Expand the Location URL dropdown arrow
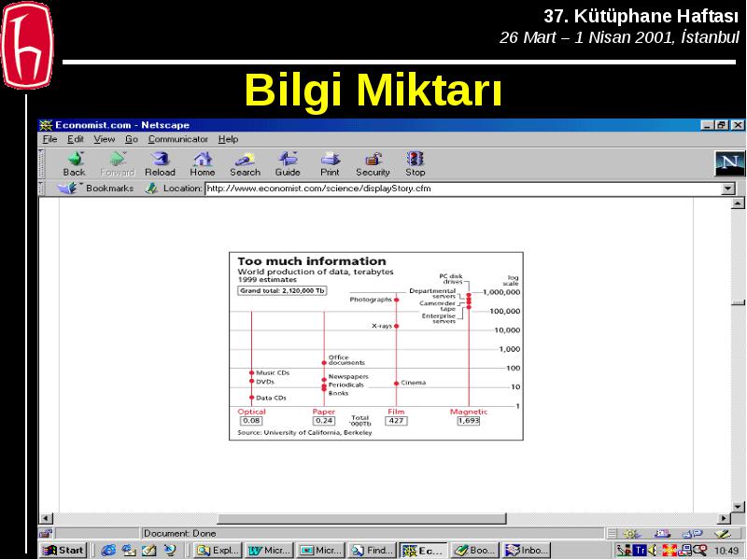 728,189
